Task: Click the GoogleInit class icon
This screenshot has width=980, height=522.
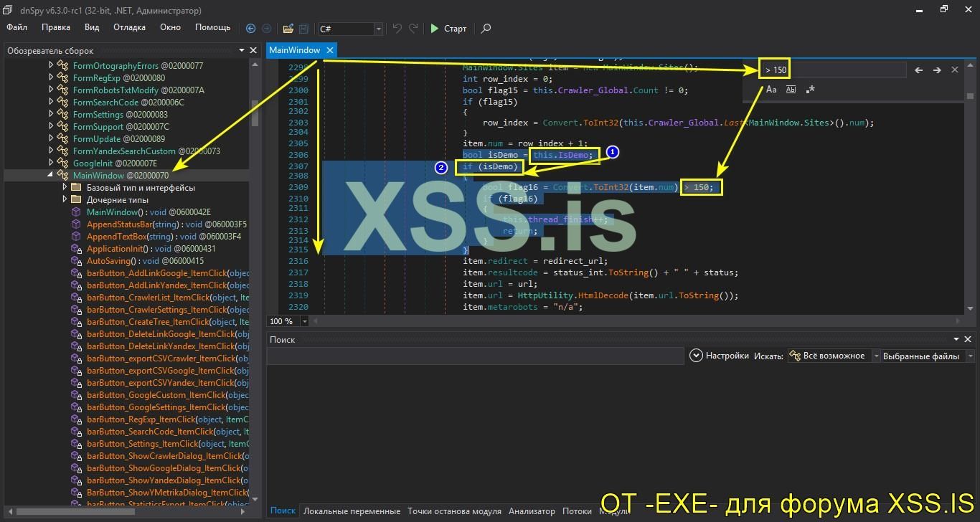Action: pyautogui.click(x=63, y=163)
